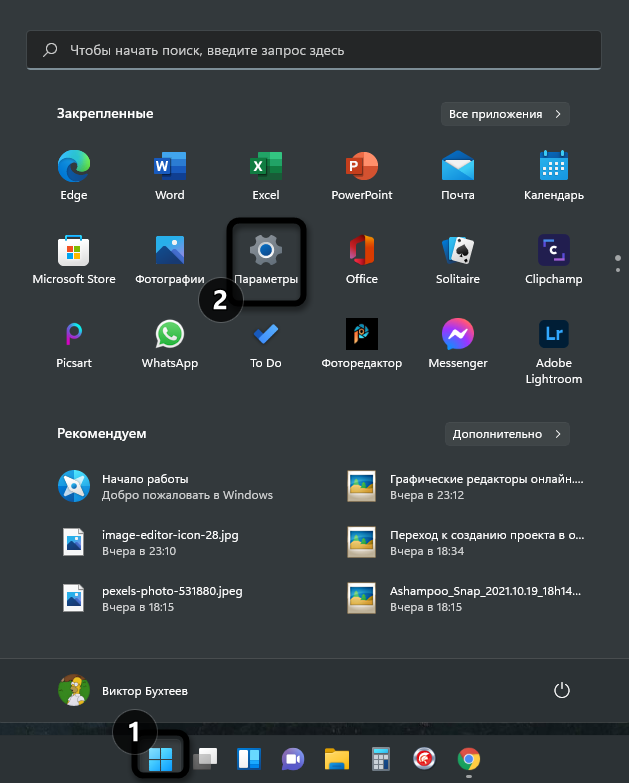The image size is (629, 783).
Task: Open Excel pinned app
Action: (x=266, y=175)
